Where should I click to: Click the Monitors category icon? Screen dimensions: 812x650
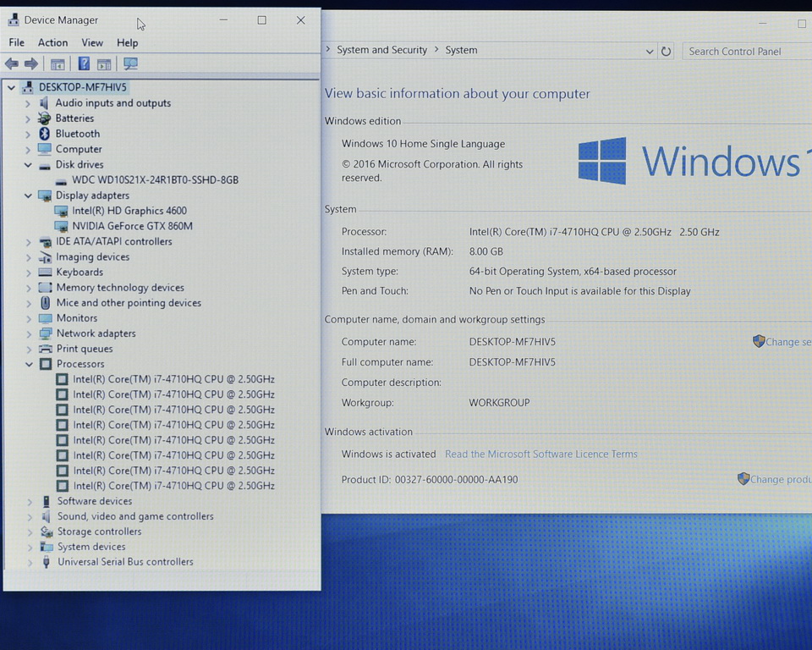[x=46, y=318]
